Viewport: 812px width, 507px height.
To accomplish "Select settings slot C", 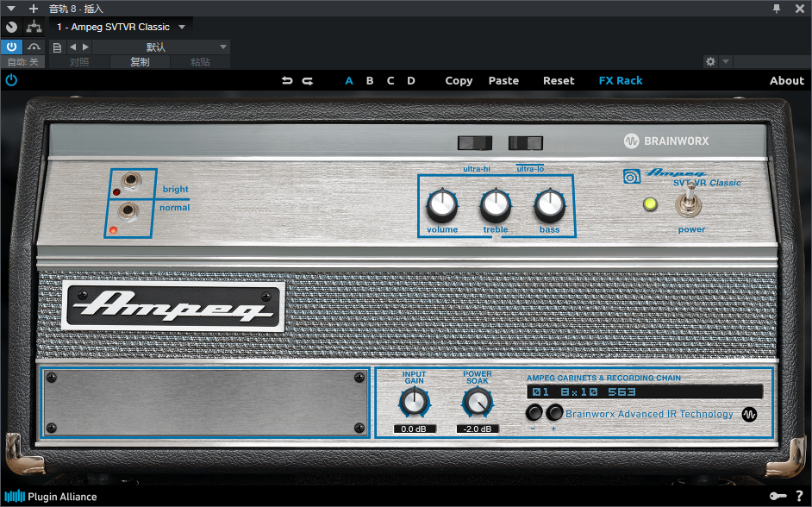I will (390, 81).
